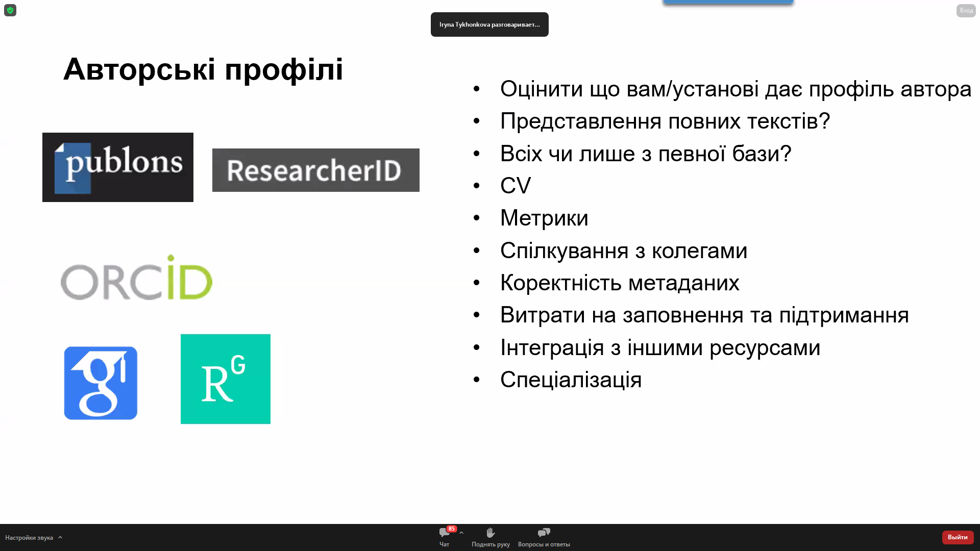The height and width of the screenshot is (551, 980).
Task: Click the Publons logo
Action: coord(118,167)
